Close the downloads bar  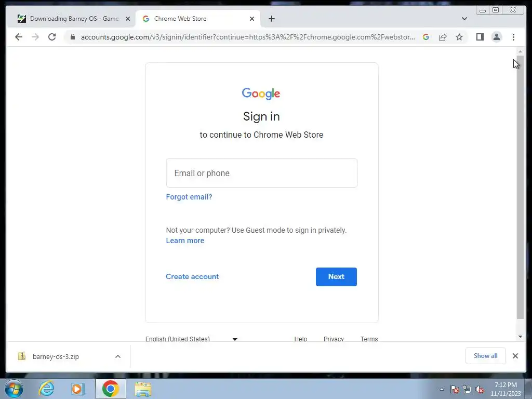515,356
